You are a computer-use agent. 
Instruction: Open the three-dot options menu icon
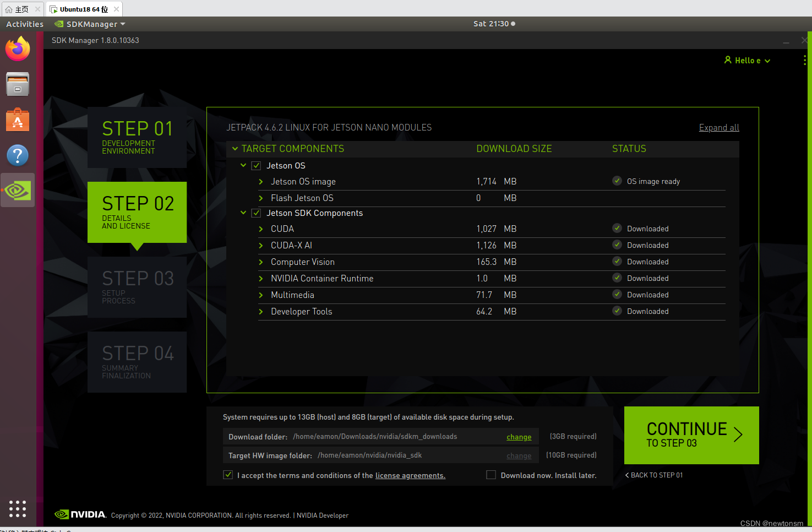pos(805,61)
